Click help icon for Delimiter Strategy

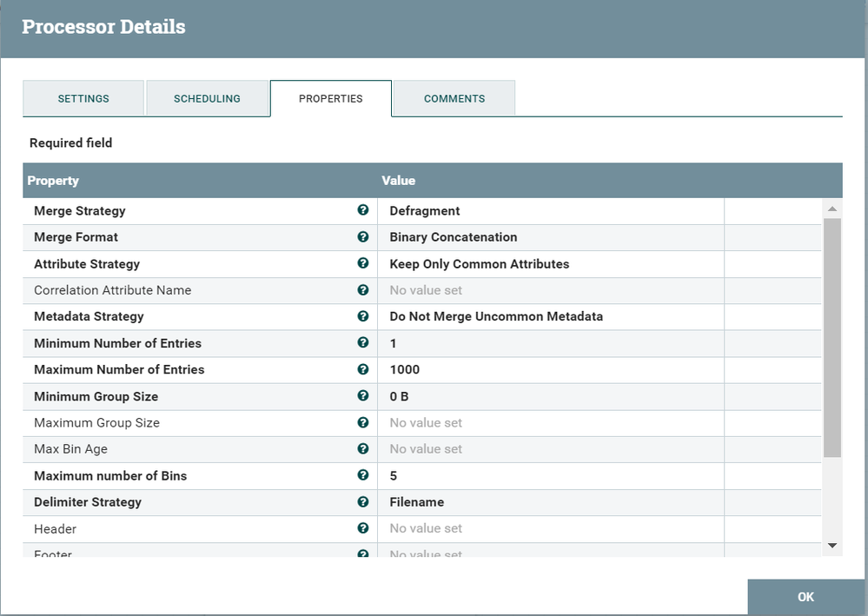tap(362, 501)
